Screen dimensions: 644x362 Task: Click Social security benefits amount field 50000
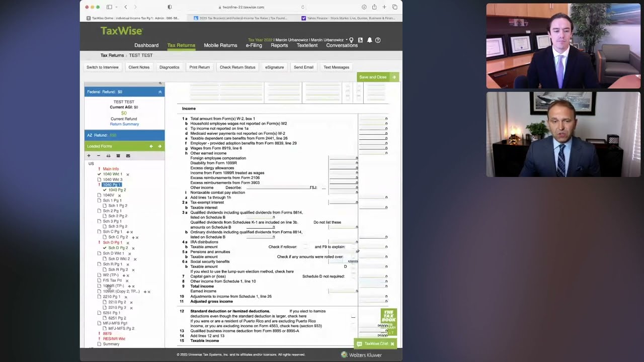pyautogui.click(x=344, y=261)
